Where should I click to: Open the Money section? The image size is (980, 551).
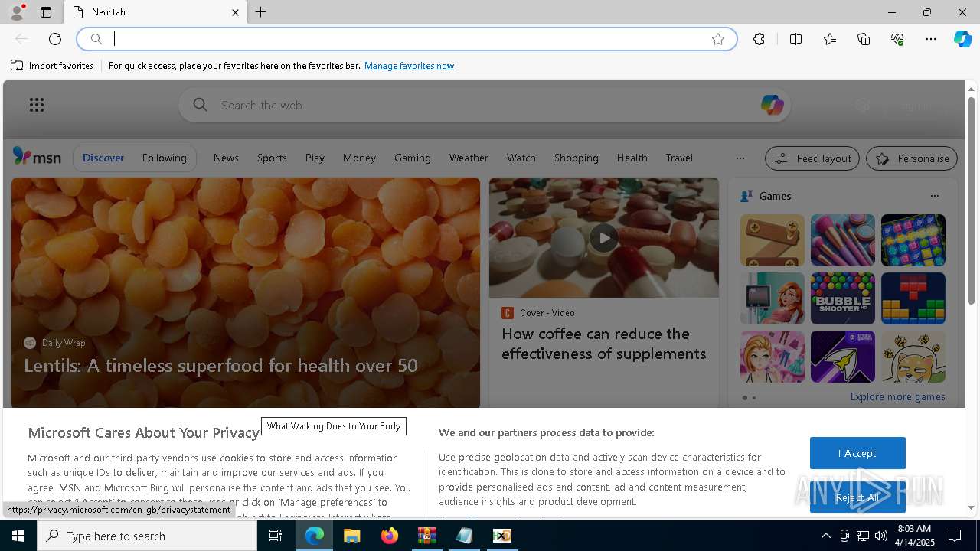359,158
